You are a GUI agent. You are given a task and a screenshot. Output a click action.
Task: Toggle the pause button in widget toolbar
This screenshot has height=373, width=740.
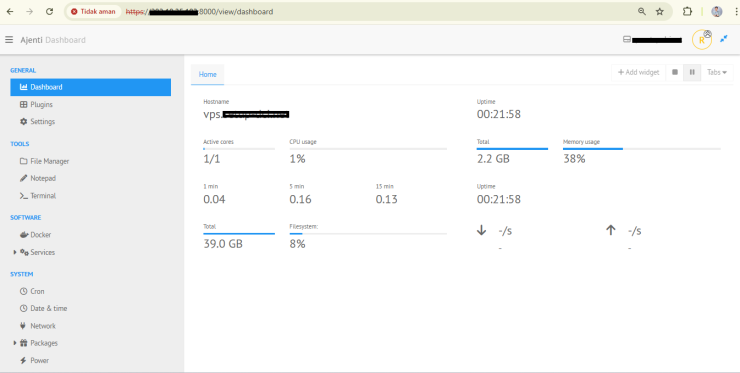point(692,72)
